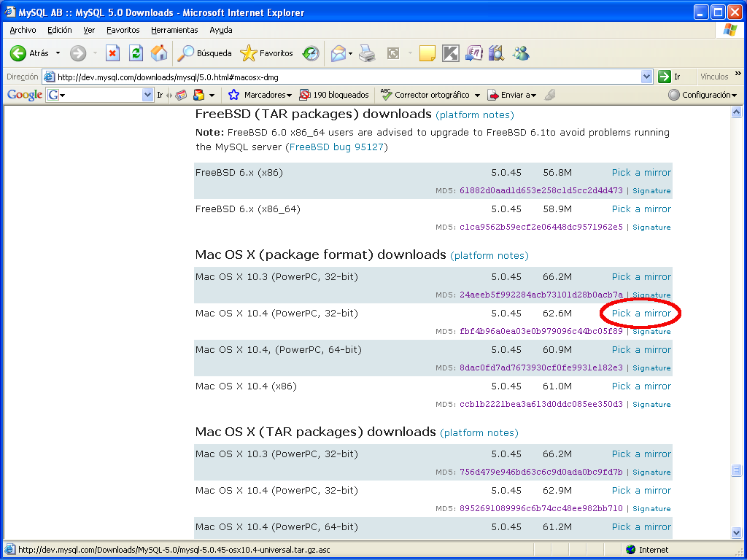The width and height of the screenshot is (747, 560).
Task: Click the vertical scrollbar thumb
Action: coord(736,470)
